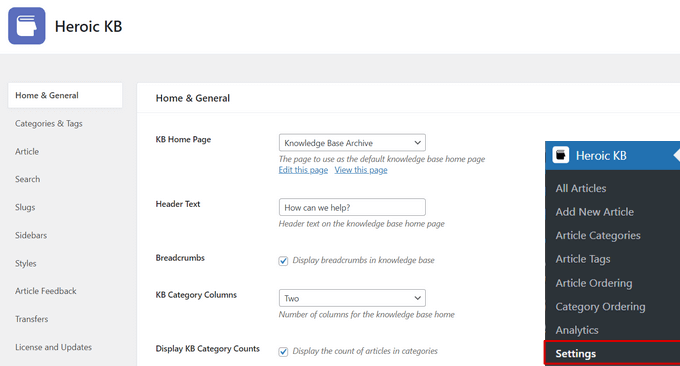
Task: Click the KB Category Columns label
Action: pos(196,295)
